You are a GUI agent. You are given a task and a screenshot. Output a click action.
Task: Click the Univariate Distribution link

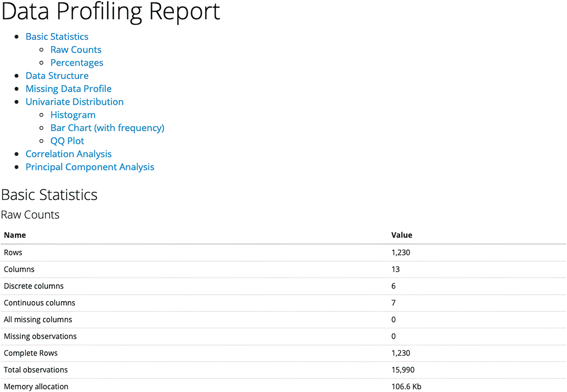(x=75, y=102)
